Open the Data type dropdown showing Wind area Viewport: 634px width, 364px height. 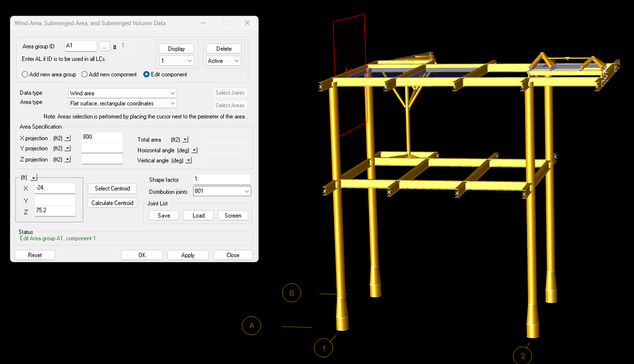tap(123, 93)
